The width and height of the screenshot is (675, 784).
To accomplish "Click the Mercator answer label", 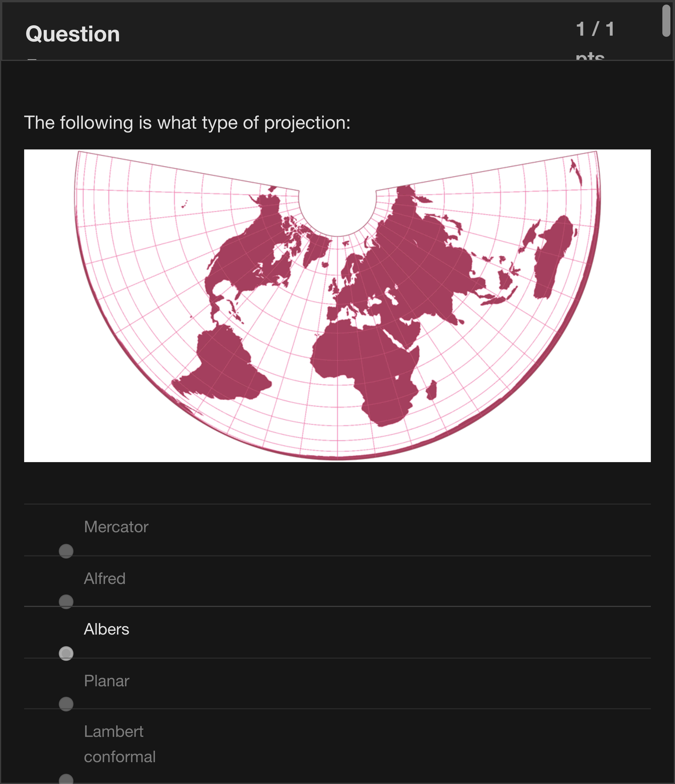I will tap(116, 527).
